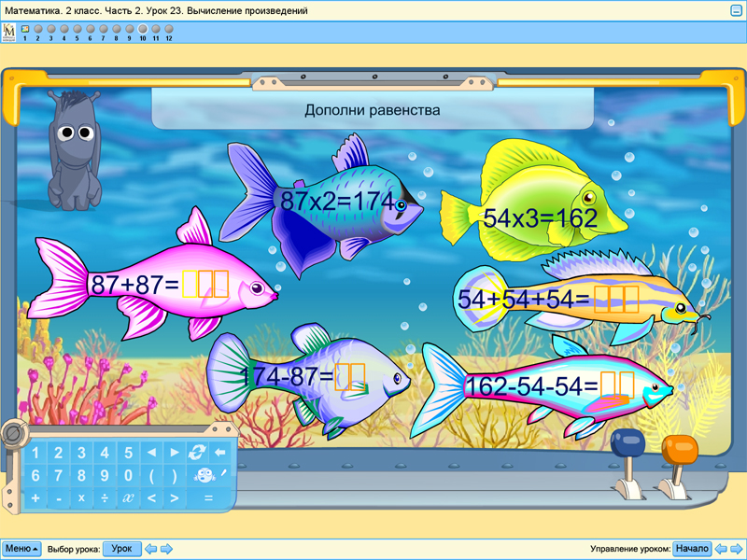
Task: Click the backspace arrow on keypad
Action: [x=221, y=453]
